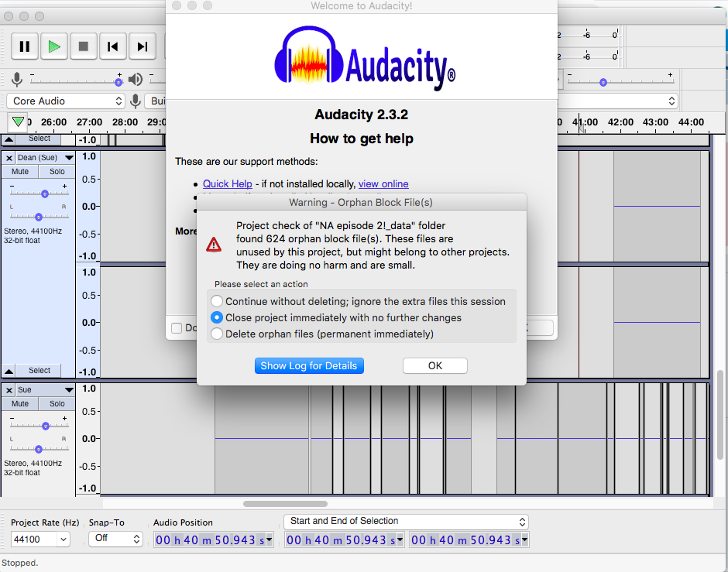Click Show Log for Details button
Screen dimensions: 728x572
point(309,366)
